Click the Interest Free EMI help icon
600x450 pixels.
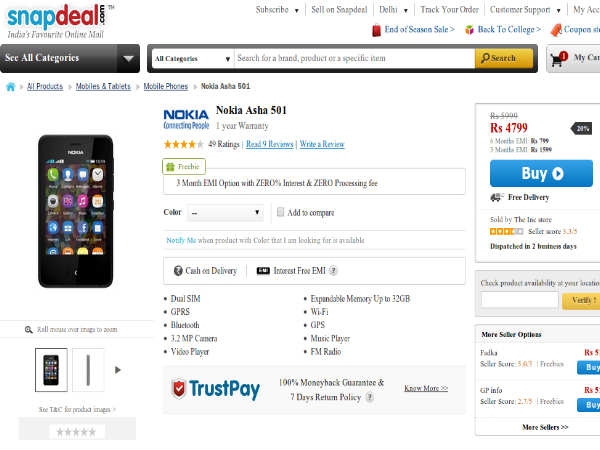point(333,271)
